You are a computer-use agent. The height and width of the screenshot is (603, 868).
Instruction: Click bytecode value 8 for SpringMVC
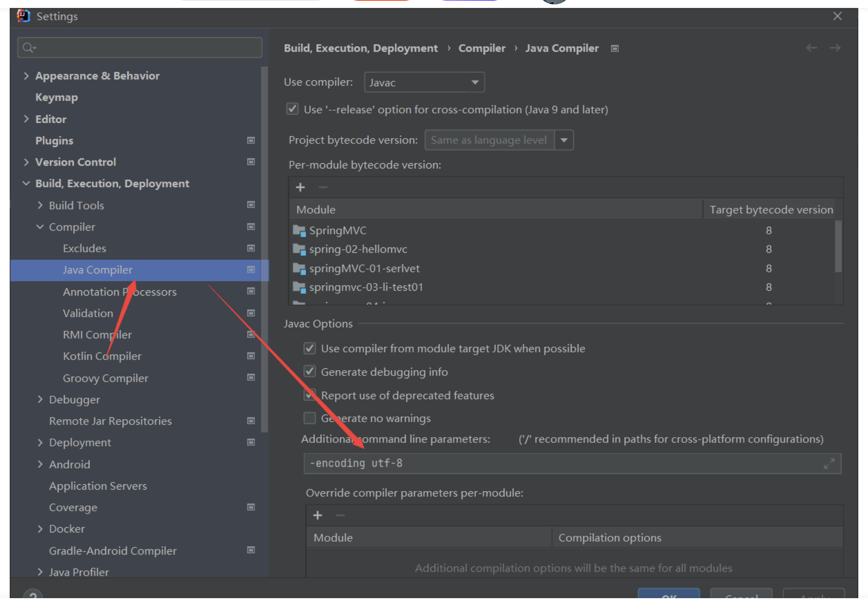click(x=769, y=230)
